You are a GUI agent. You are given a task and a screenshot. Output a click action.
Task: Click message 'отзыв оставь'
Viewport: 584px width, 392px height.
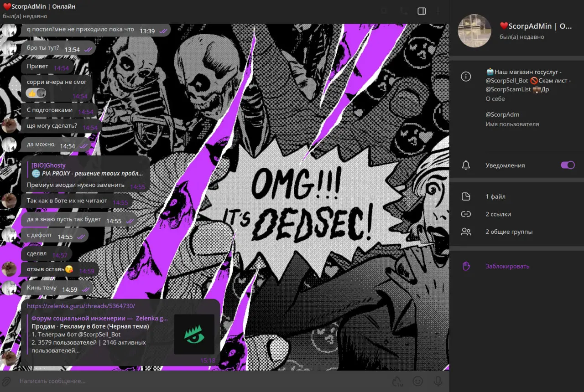click(x=59, y=269)
